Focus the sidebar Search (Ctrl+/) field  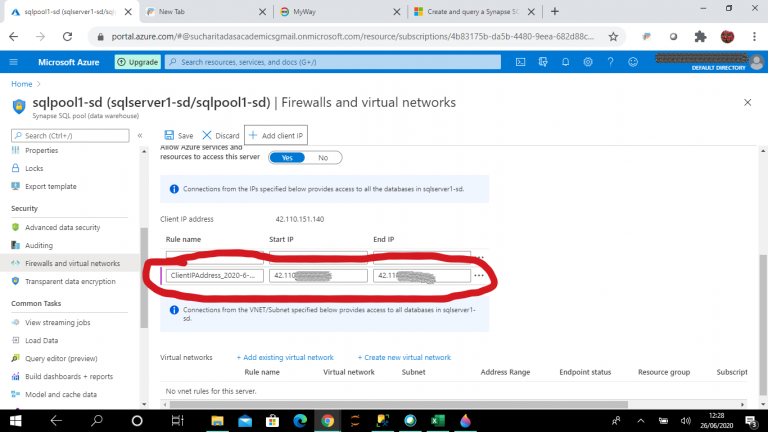pyautogui.click(x=71, y=136)
